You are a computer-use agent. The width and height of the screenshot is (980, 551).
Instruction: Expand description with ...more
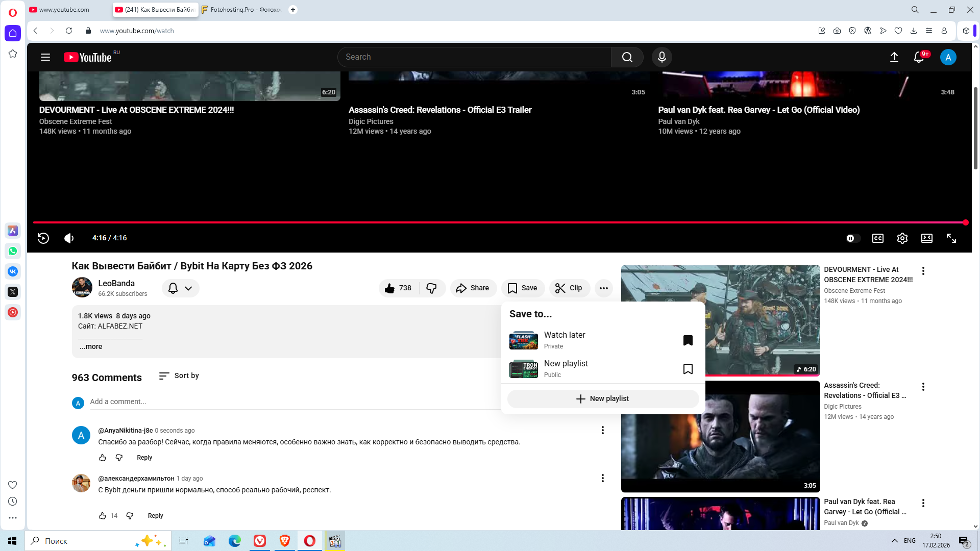coord(91,346)
